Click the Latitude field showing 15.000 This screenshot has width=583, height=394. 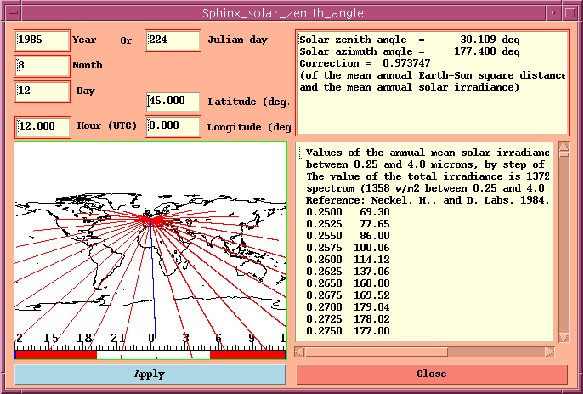(x=173, y=101)
